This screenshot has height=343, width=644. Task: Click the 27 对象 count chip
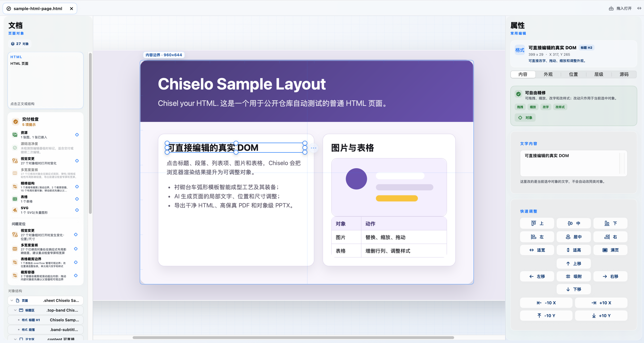click(x=20, y=44)
